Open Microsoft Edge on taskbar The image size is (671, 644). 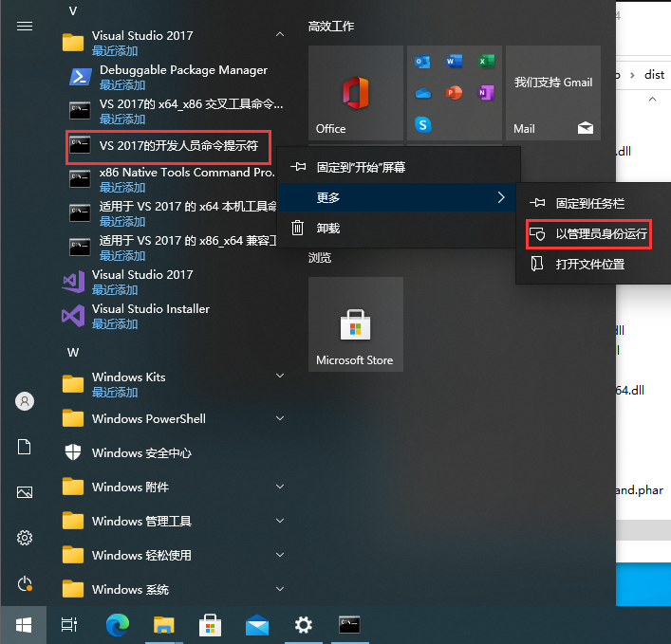pos(118,625)
